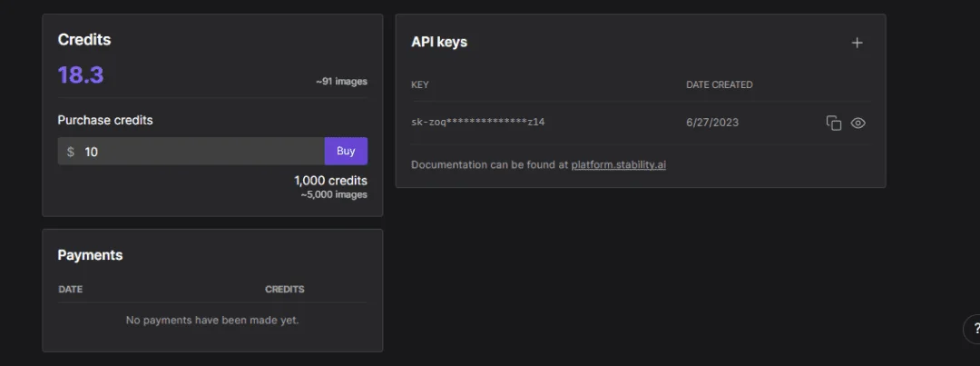This screenshot has height=366, width=980.
Task: Click the KEY column header
Action: (420, 84)
